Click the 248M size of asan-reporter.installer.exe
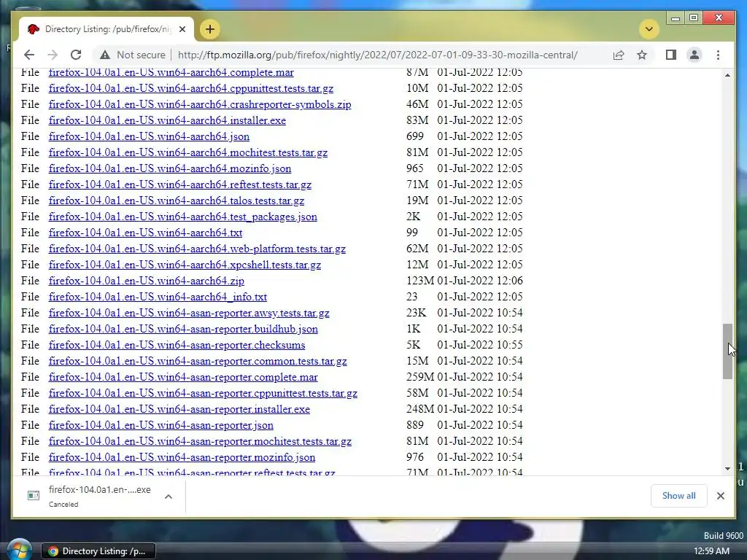 click(x=420, y=408)
